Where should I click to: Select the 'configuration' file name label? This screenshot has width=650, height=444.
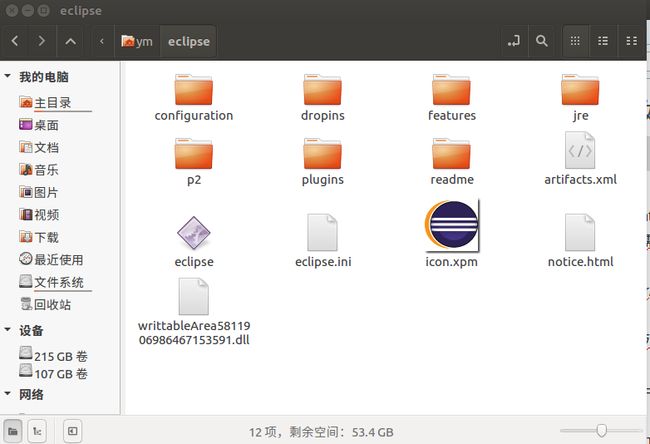click(194, 115)
